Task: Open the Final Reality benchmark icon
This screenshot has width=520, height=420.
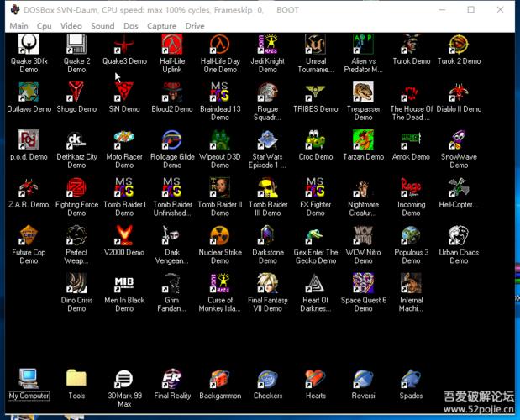Action: pos(171,379)
